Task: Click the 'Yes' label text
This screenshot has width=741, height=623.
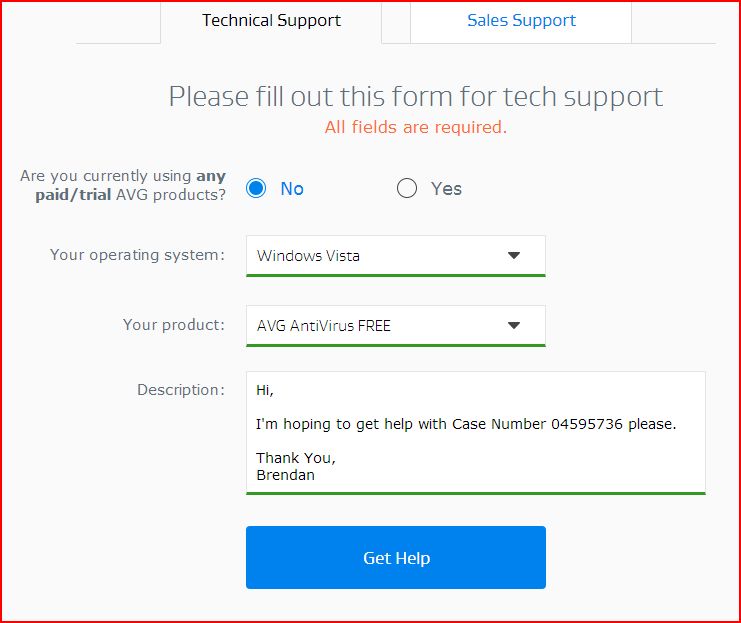Action: click(446, 189)
